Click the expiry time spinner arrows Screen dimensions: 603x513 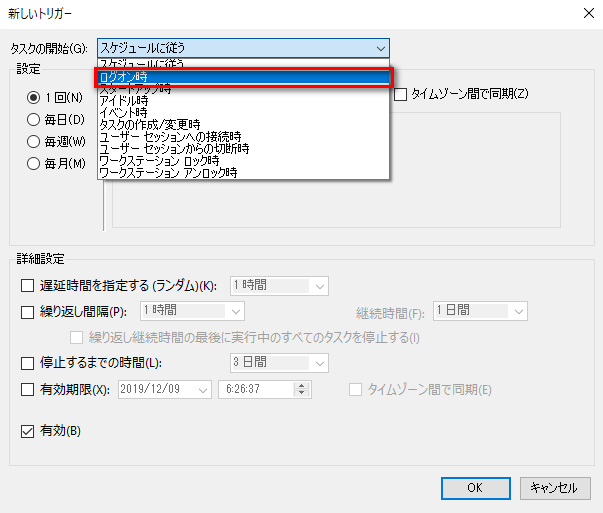coord(302,389)
